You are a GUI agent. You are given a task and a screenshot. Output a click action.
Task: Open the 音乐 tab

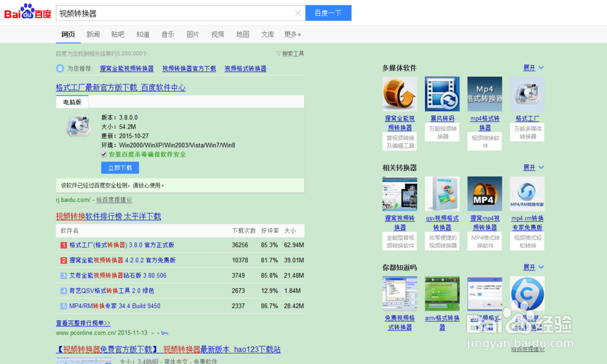point(168,35)
